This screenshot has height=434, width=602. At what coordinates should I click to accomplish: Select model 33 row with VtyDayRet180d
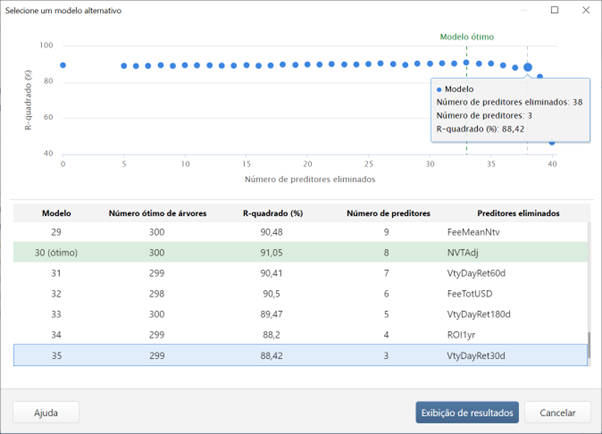tap(300, 315)
